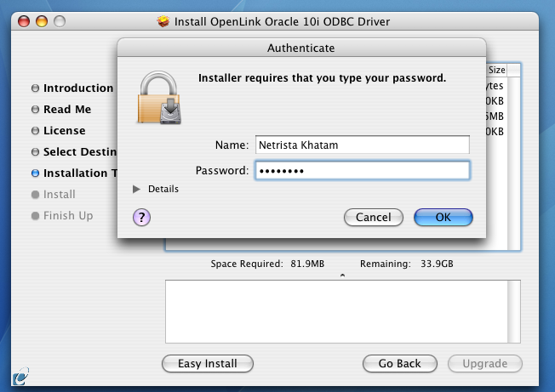Screen dimensions: 555x392
Task: Select the Installation Type step
Action: (x=80, y=173)
